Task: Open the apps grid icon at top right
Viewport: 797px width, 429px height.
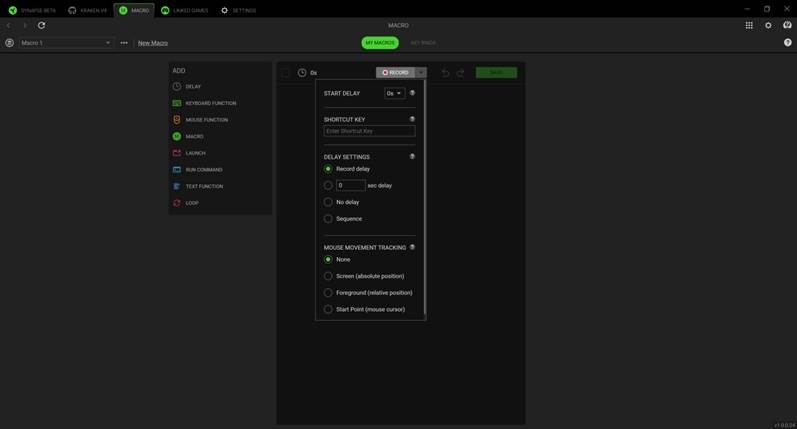Action: point(749,25)
